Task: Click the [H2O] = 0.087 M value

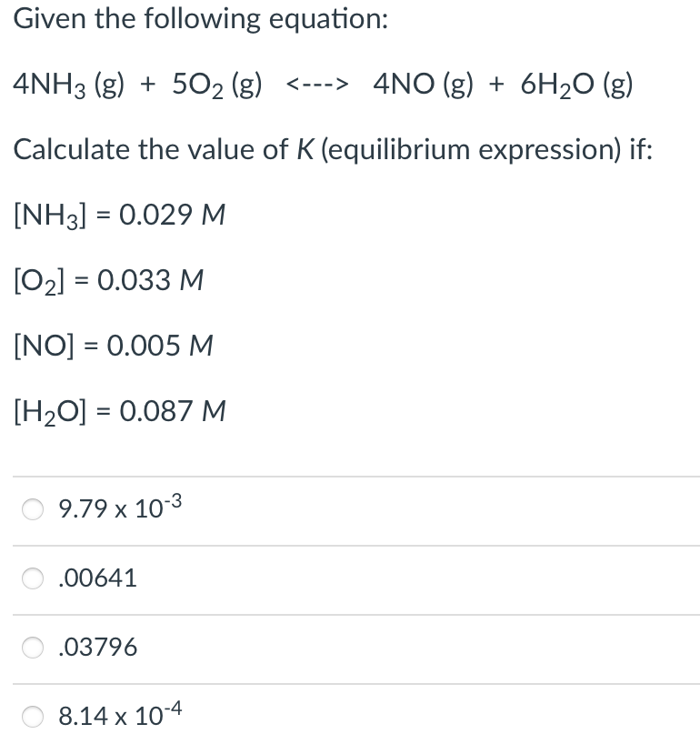Action: 118,411
